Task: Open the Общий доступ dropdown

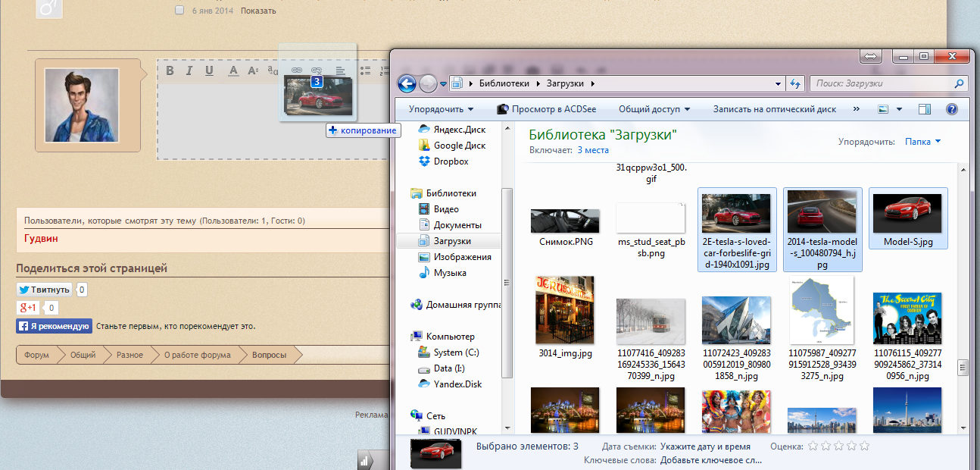Action: coord(654,109)
